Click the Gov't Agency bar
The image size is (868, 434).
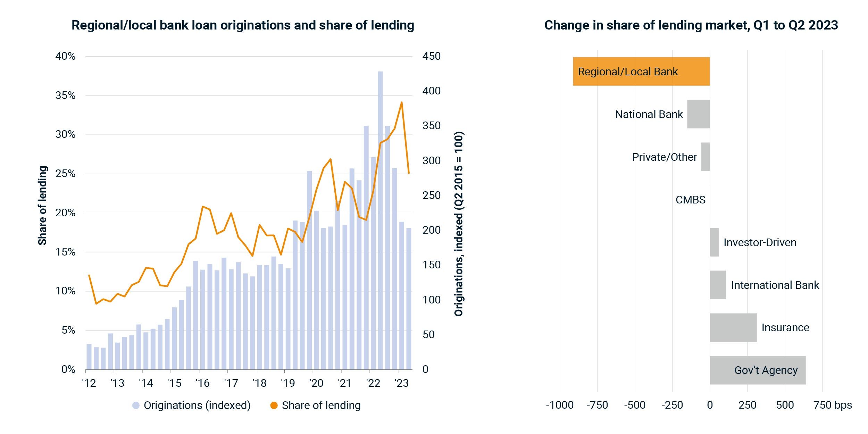pos(757,370)
